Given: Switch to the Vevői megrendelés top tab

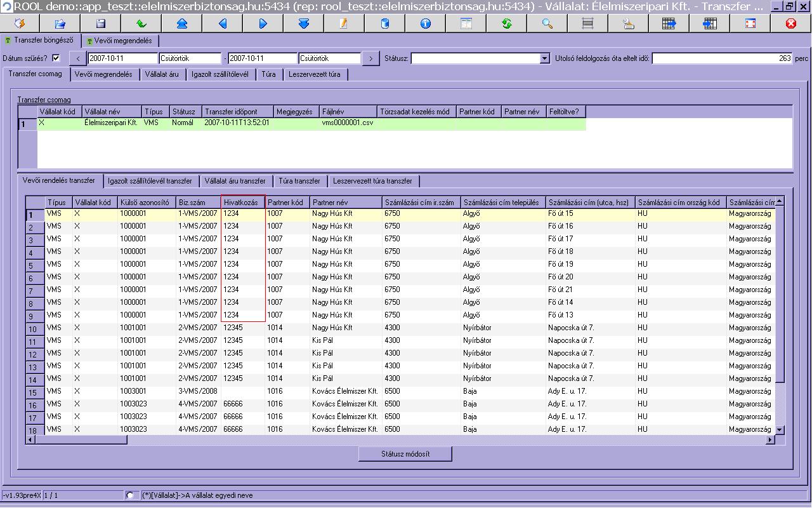Looking at the screenshot, I should (119, 41).
